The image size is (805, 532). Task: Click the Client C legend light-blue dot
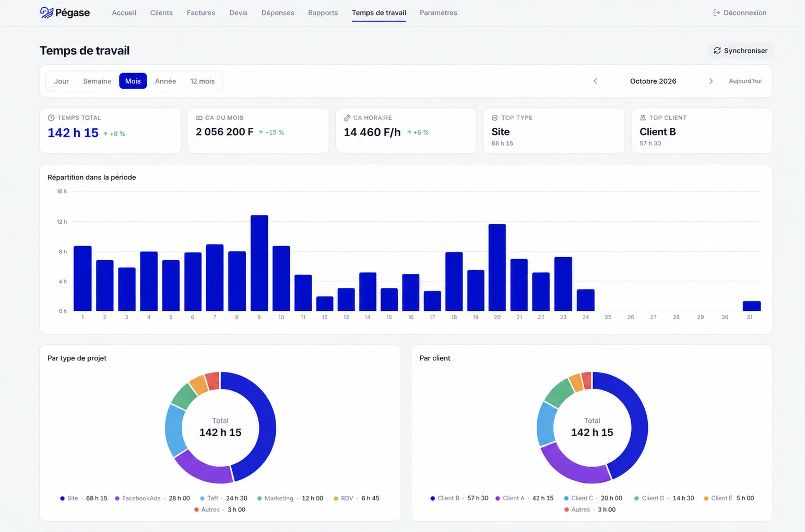[566, 499]
